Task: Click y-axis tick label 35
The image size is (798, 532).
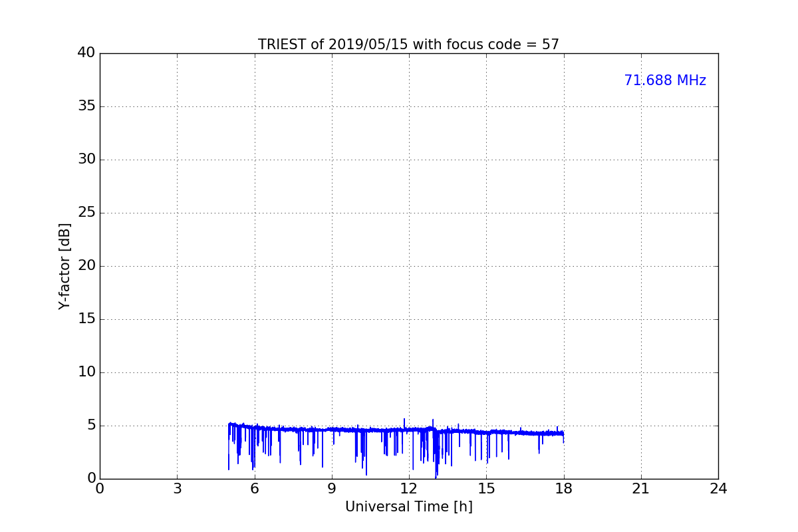Action: (86, 106)
